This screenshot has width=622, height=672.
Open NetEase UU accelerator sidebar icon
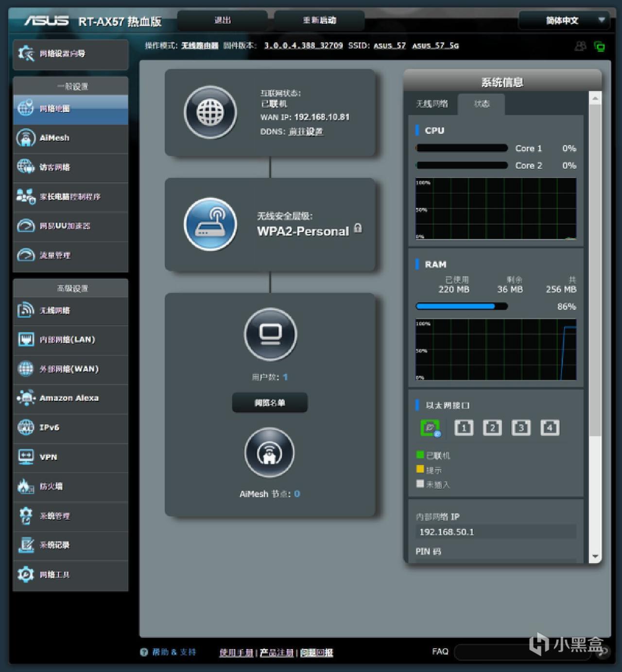click(26, 226)
